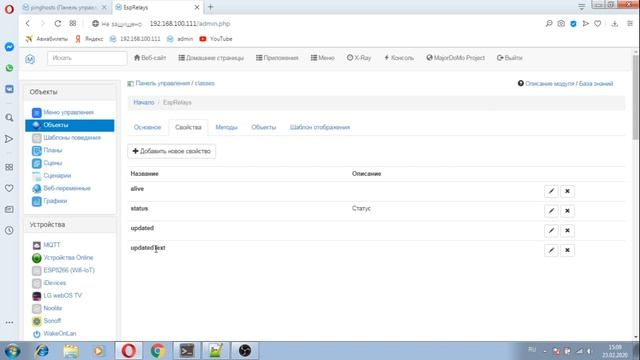Image resolution: width=640 pixels, height=360 pixels.
Task: Open Описание модуля help link
Action: [549, 84]
